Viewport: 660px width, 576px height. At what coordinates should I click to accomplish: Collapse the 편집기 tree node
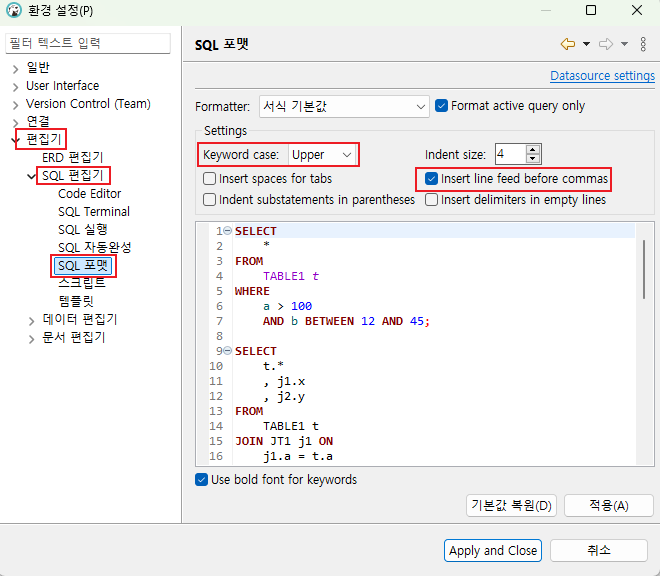coord(16,141)
